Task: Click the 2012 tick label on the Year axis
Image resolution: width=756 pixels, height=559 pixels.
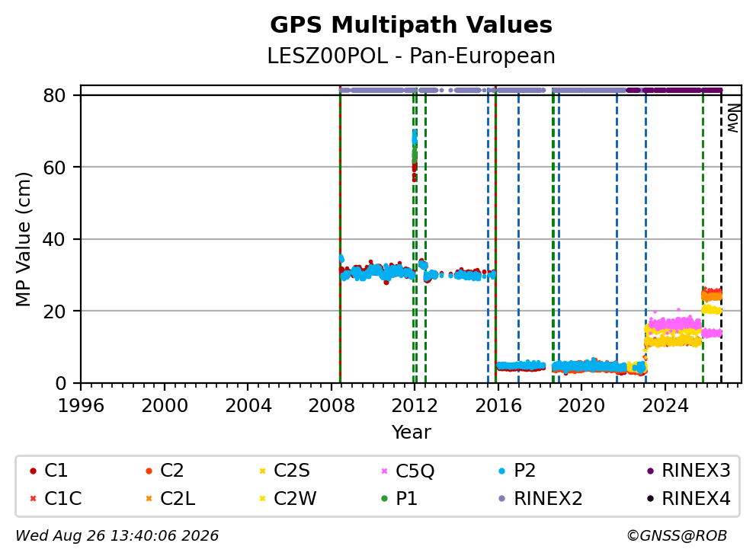Action: click(414, 406)
